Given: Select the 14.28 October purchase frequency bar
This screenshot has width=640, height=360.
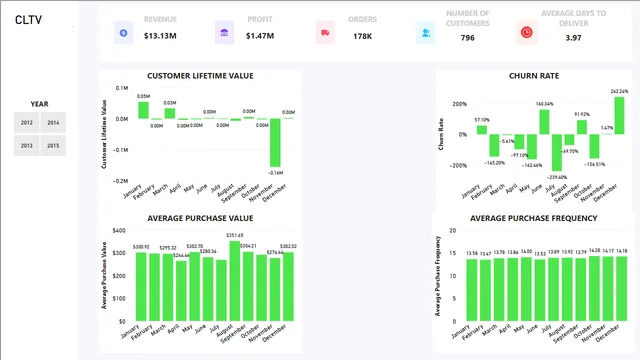Looking at the screenshot, I should (594, 289).
